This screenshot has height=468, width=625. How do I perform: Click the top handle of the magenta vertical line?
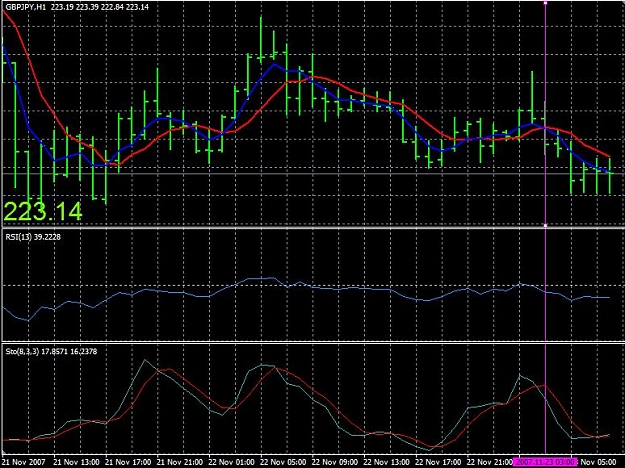click(x=545, y=3)
